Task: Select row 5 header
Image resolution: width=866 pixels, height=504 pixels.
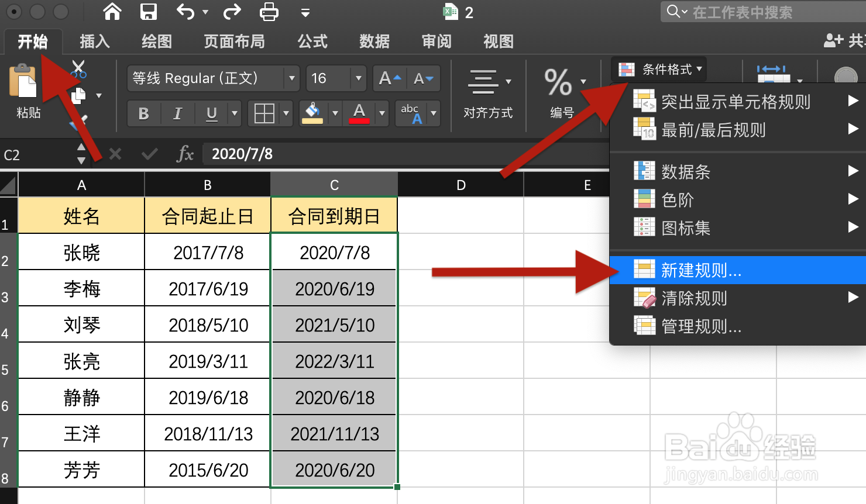Action: point(8,361)
